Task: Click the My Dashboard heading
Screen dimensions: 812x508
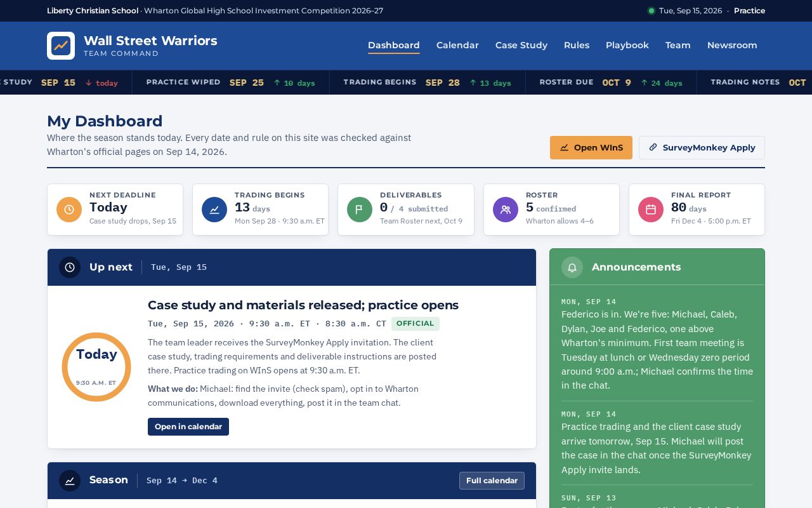Action: (105, 121)
